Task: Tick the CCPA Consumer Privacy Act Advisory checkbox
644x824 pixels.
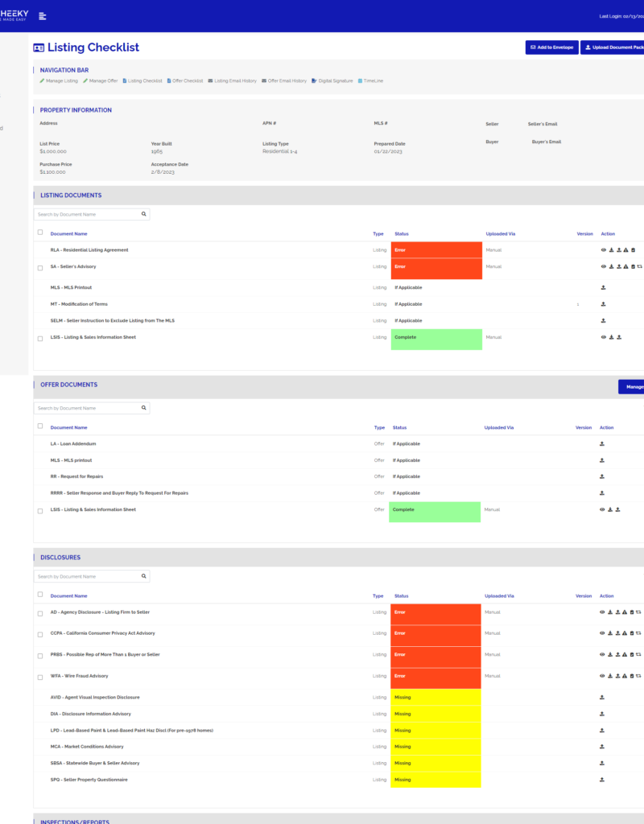Action: (40, 634)
